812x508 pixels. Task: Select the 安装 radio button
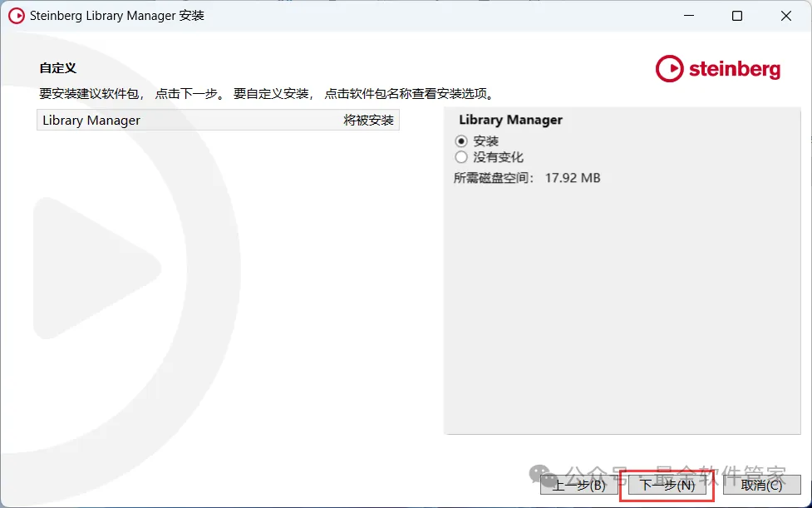point(461,141)
